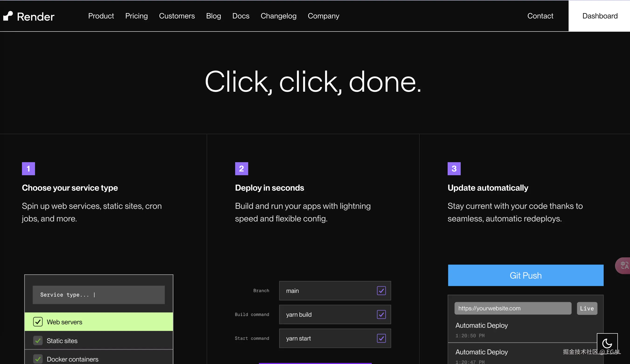Open the Product menu
The width and height of the screenshot is (630, 364).
pyautogui.click(x=101, y=16)
